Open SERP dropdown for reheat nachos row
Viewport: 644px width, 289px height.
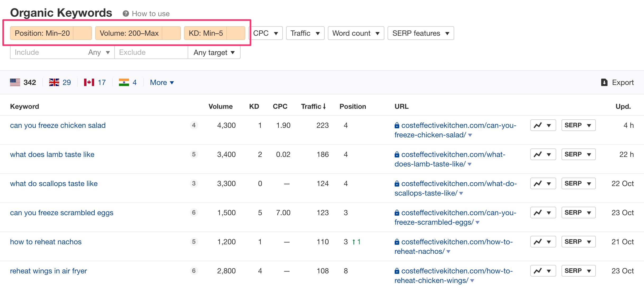point(578,242)
